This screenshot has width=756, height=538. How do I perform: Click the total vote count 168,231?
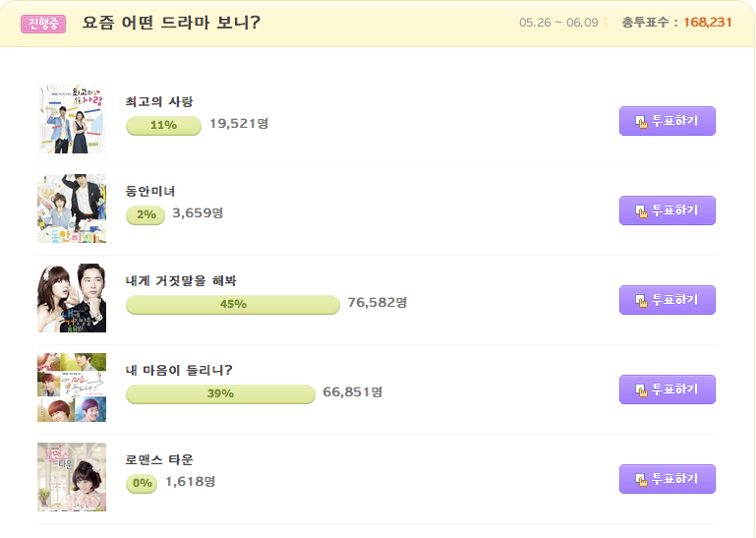[x=707, y=23]
